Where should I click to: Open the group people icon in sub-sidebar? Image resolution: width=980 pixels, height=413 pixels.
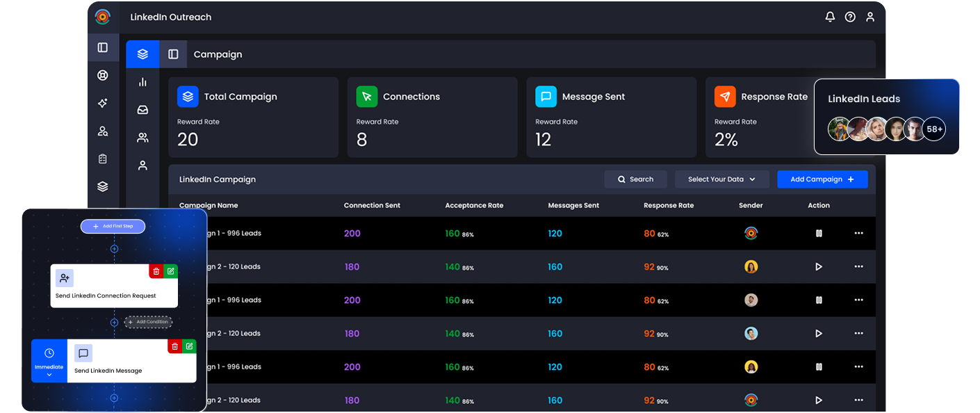tap(142, 138)
